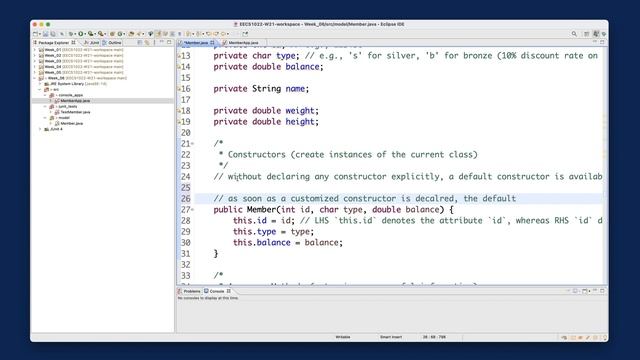Expand the Week_03 project

point(35,61)
